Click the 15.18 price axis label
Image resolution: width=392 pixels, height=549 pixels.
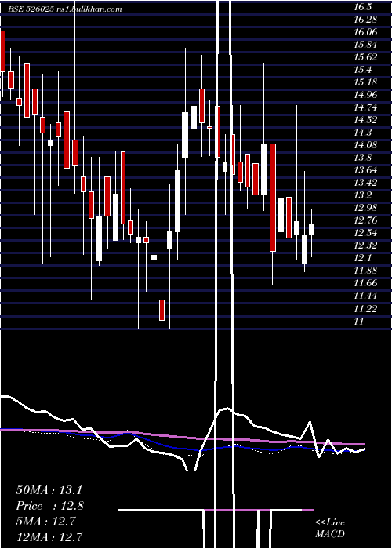tap(365, 82)
